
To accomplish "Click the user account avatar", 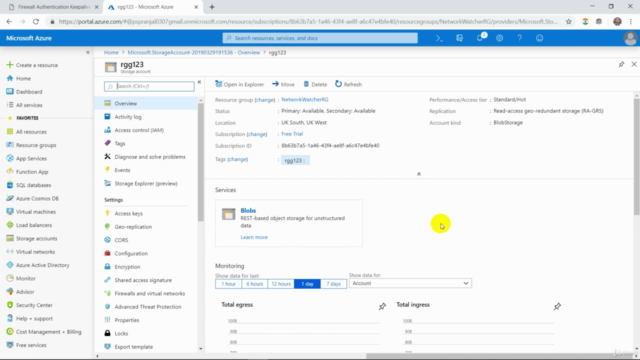I will [630, 38].
